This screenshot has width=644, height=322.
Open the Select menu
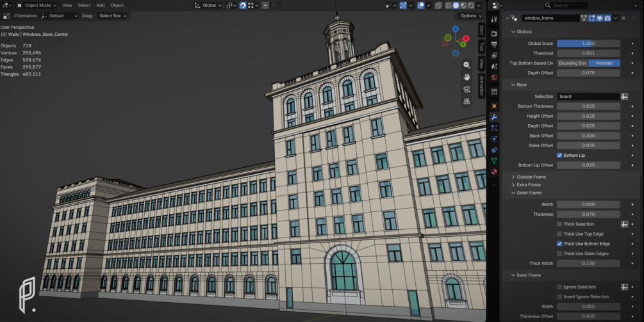click(x=84, y=5)
